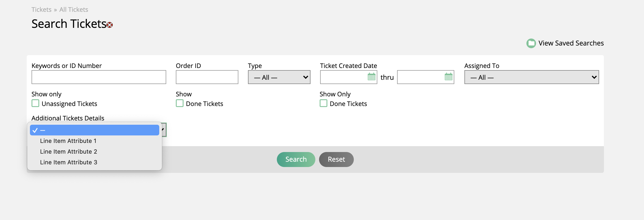Enable the Unassigned Tickets checkbox
Image resolution: width=644 pixels, height=220 pixels.
coord(35,103)
